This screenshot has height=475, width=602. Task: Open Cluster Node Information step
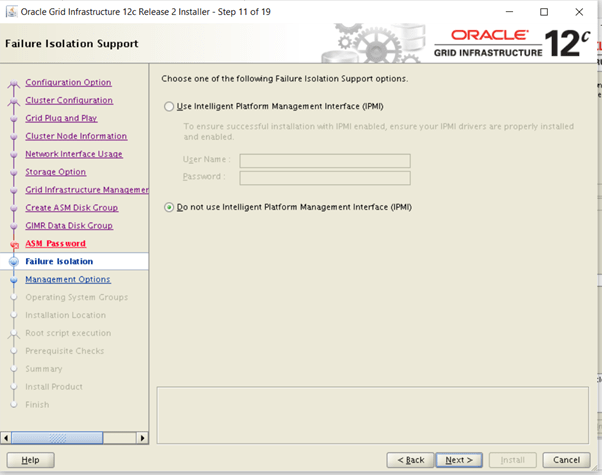point(76,136)
